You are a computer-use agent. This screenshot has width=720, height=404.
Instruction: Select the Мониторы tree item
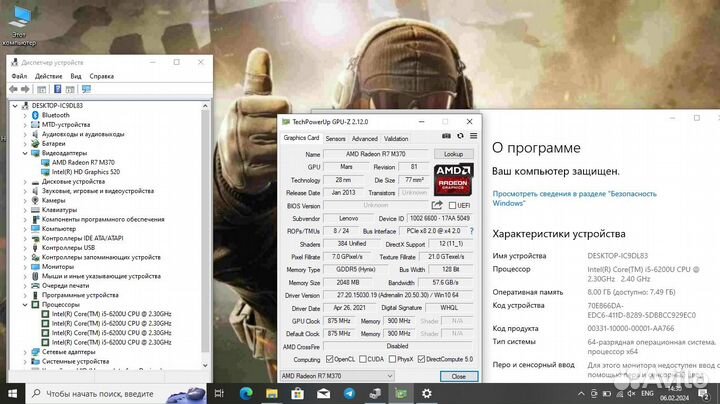point(57,267)
